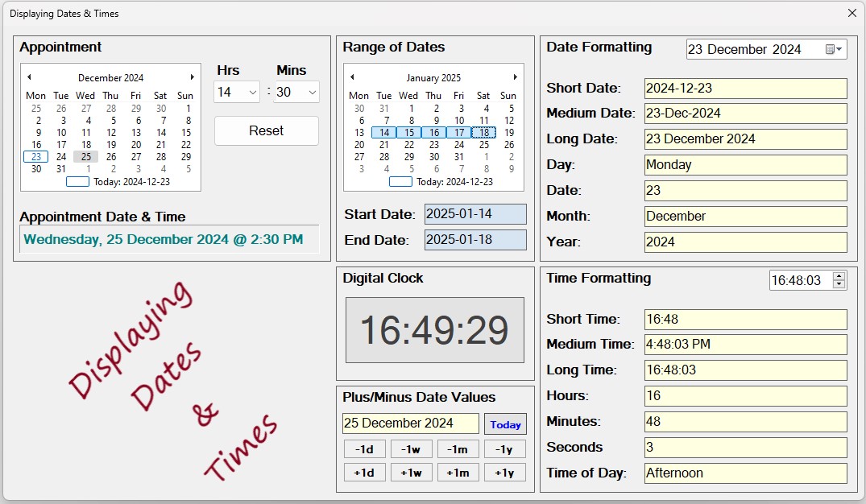
Task: Select December 25 in Appointment calendar
Action: point(86,157)
